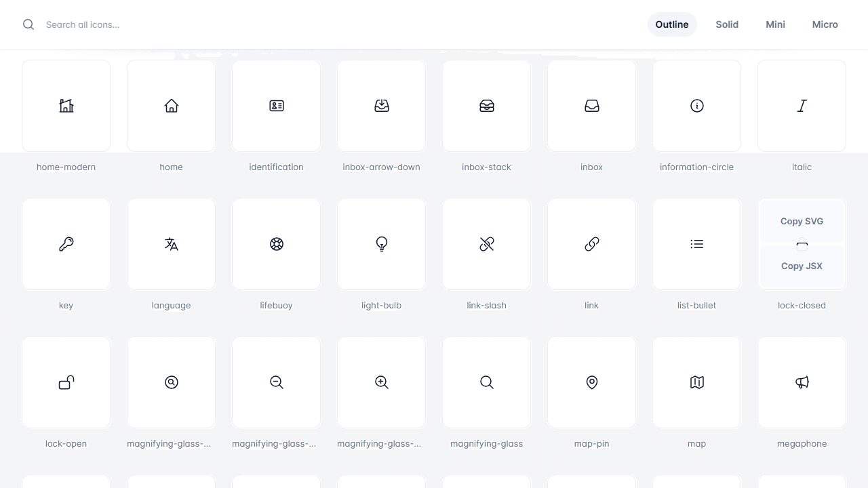Click the plain inbox tray icon
868x488 pixels.
click(x=591, y=106)
